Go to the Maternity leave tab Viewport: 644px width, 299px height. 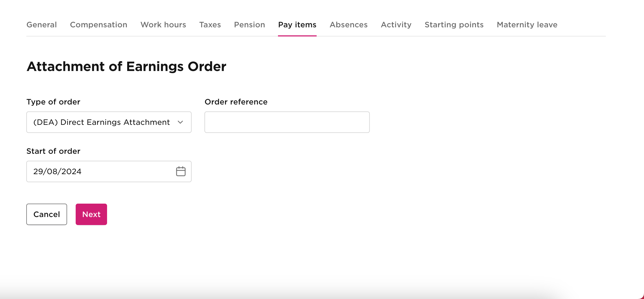click(x=527, y=25)
